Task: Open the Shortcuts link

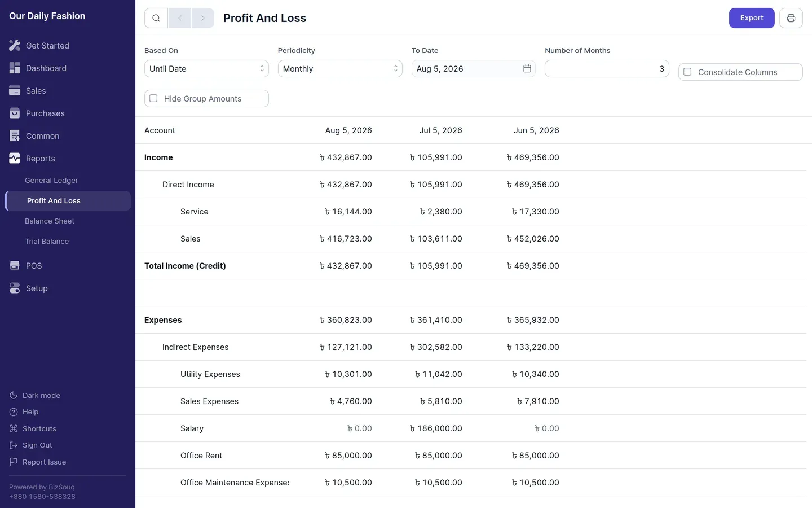Action: tap(39, 429)
